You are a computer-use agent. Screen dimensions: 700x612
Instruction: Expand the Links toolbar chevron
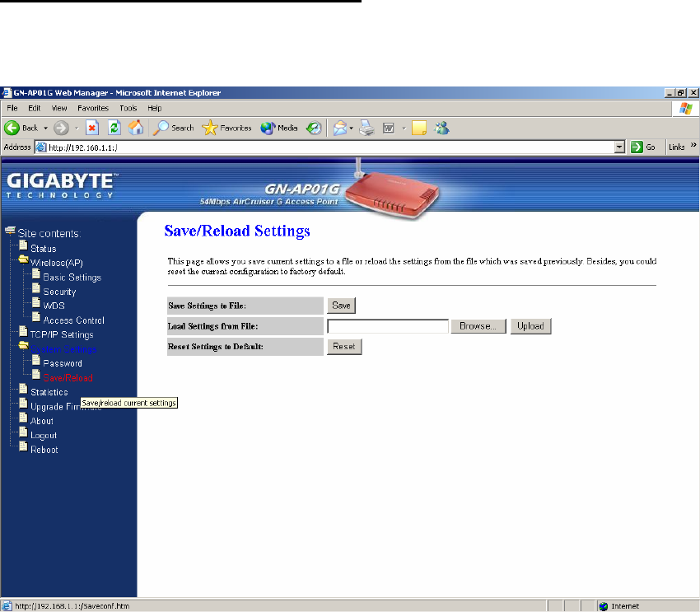point(693,145)
